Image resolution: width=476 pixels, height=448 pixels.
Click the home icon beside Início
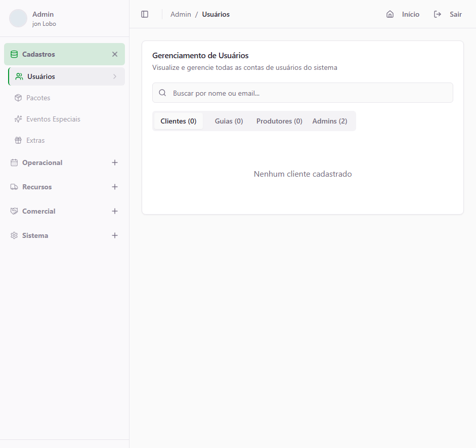390,14
